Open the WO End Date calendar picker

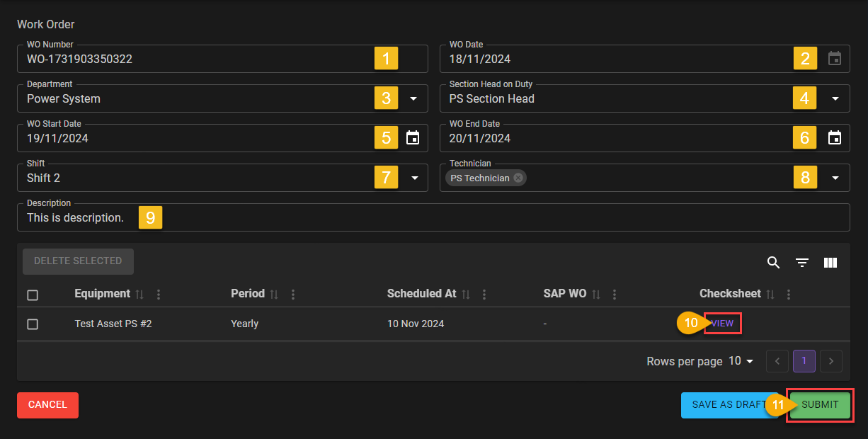pyautogui.click(x=835, y=138)
